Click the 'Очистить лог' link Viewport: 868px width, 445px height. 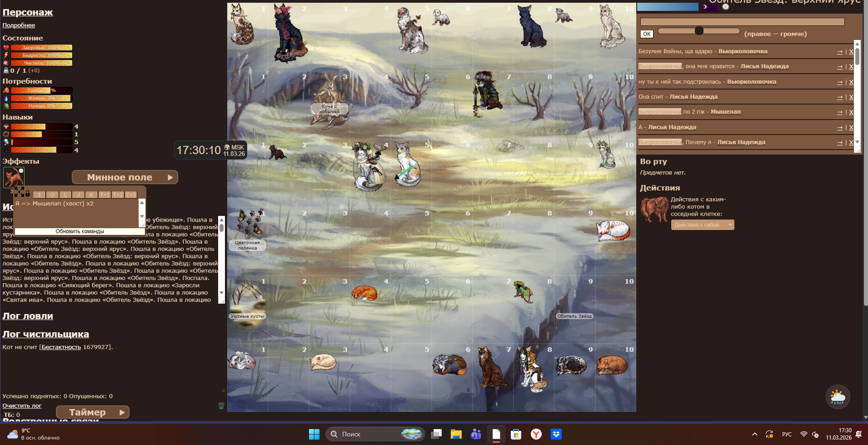(x=22, y=406)
